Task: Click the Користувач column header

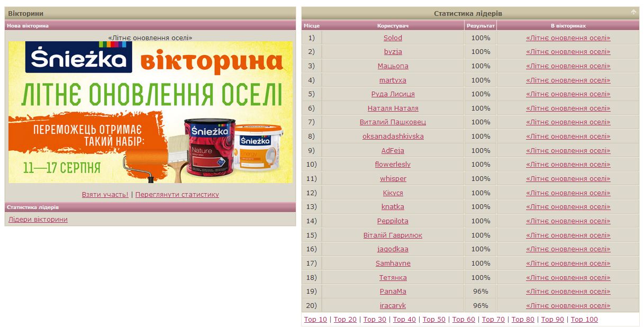Action: [x=393, y=25]
